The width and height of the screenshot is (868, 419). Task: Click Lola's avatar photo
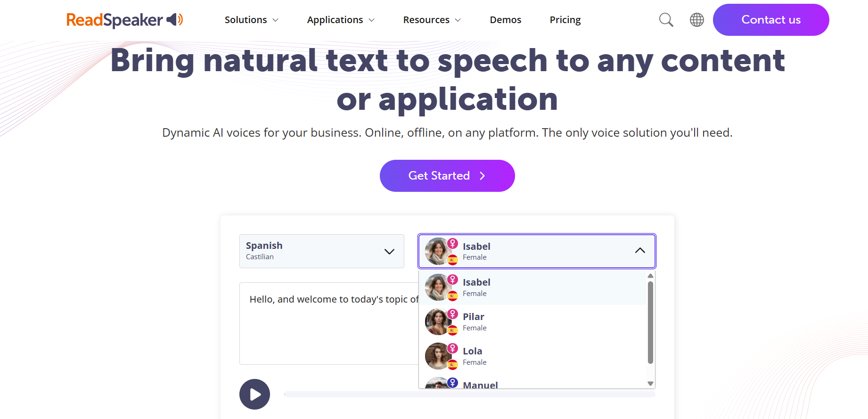(x=437, y=356)
